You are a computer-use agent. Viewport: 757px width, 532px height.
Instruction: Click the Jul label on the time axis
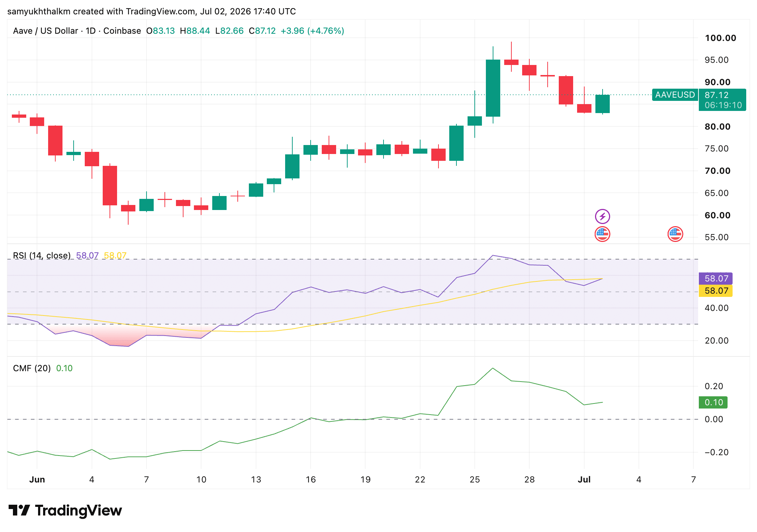tap(584, 480)
